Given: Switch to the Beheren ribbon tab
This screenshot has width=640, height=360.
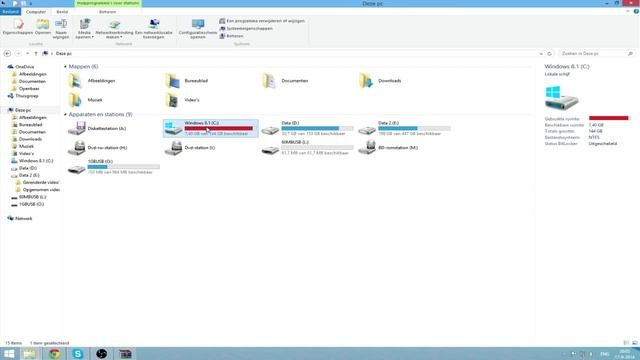Looking at the screenshot, I should pyautogui.click(x=107, y=12).
